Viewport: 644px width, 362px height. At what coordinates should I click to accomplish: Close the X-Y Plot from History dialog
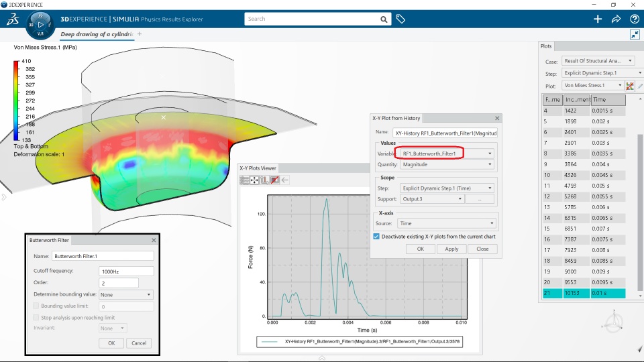coord(497,118)
